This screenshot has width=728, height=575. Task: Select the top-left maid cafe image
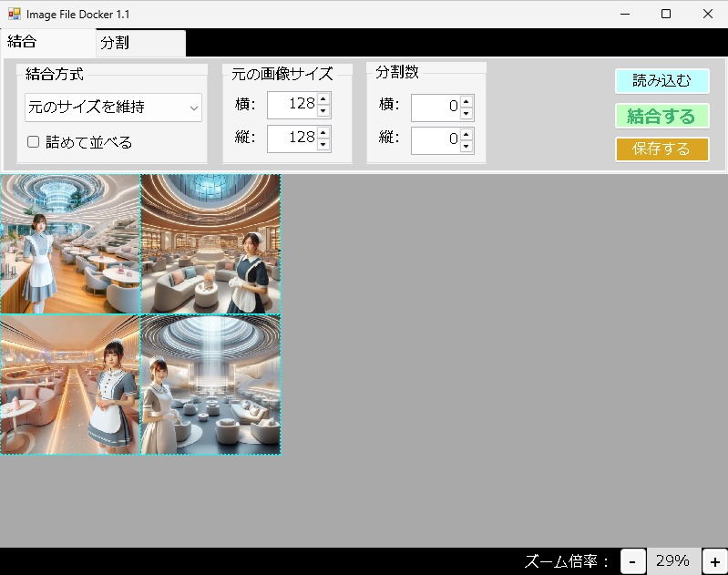coord(70,244)
